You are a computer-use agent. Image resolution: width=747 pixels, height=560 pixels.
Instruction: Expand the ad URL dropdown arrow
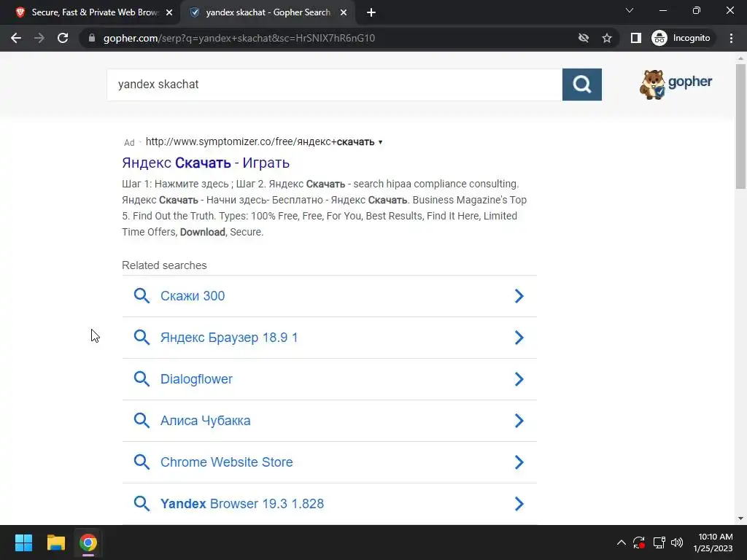(x=380, y=142)
